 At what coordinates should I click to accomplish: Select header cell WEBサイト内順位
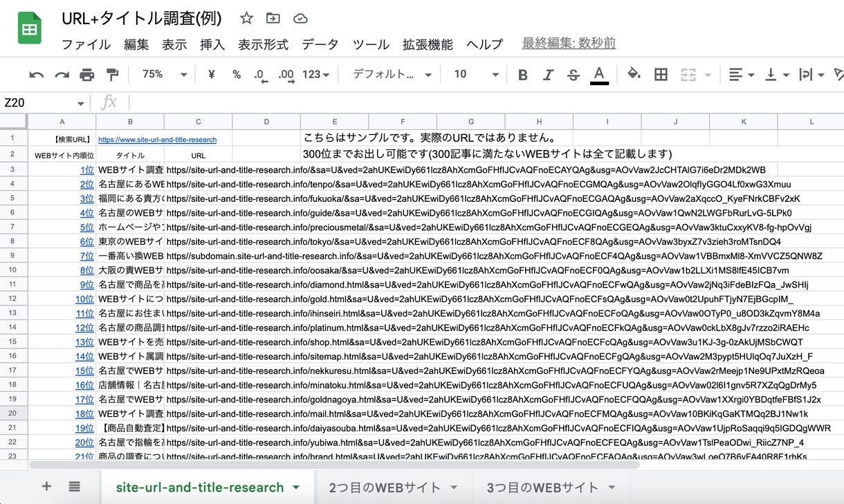tap(62, 156)
